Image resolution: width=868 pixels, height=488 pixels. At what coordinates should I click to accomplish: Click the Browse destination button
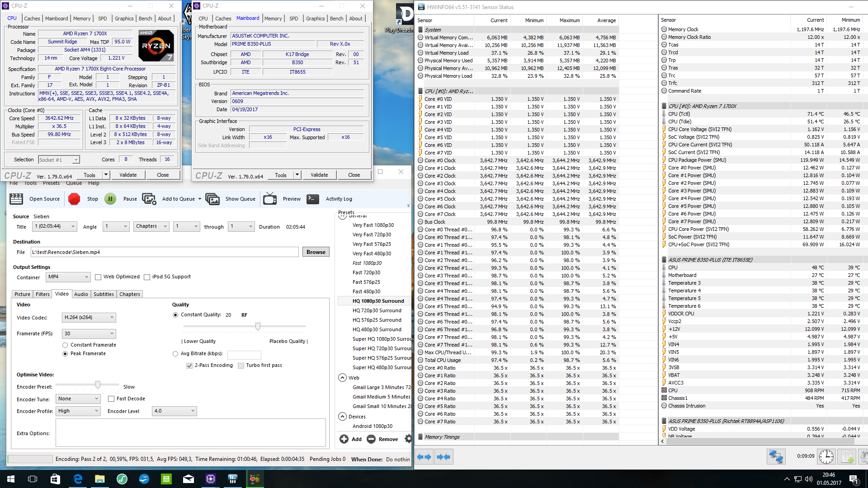click(316, 252)
